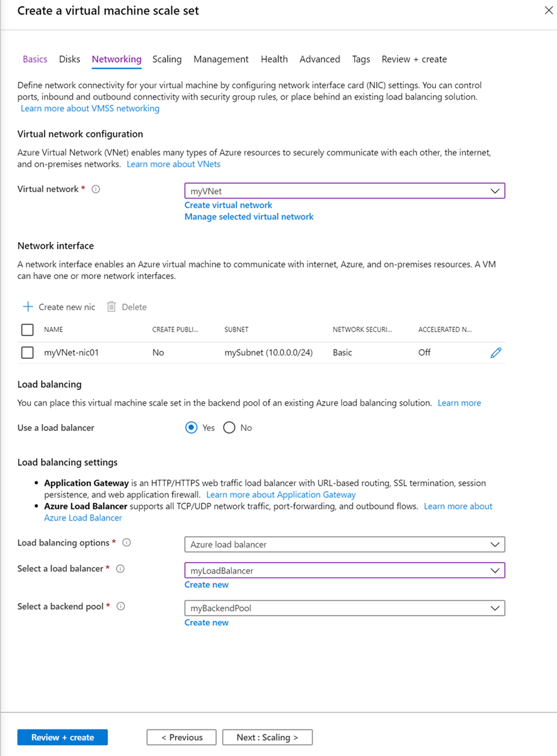Screen dimensions: 557x756
Task: Close the Create scale set pane
Action: [x=547, y=11]
